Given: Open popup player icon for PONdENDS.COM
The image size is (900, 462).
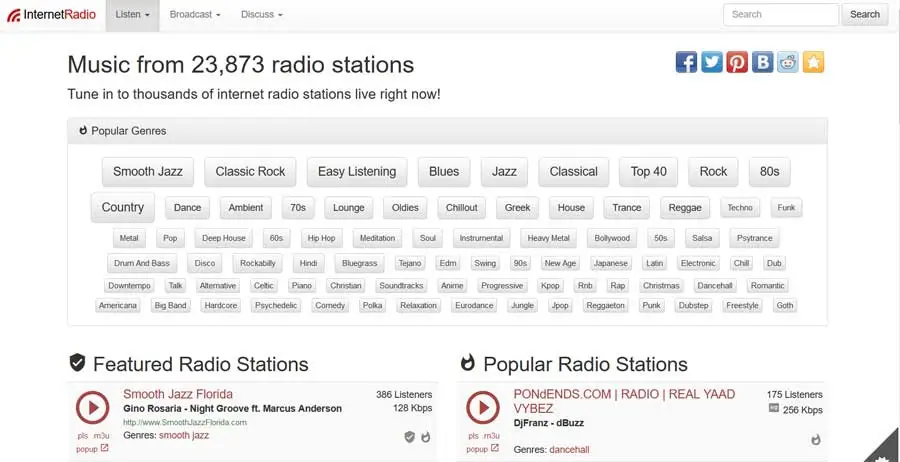Looking at the screenshot, I should point(495,448).
